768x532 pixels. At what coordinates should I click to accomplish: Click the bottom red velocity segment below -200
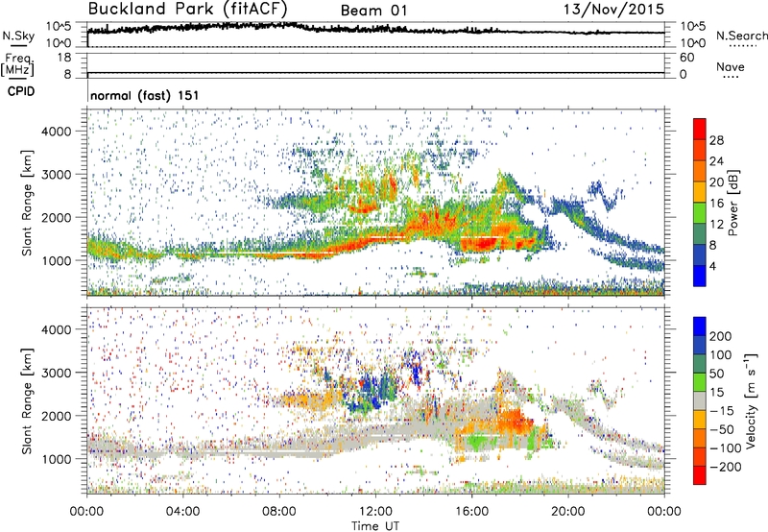point(700,474)
